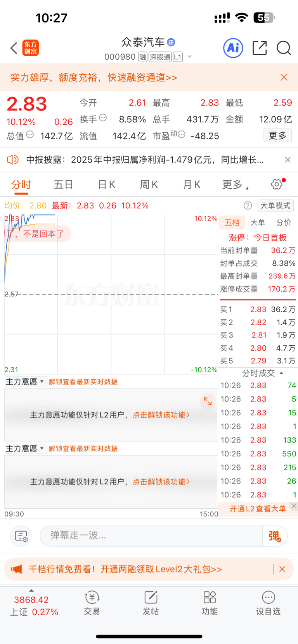Tap the 涨停：今日首板 label
Viewport: 298px width, 644px height.
click(x=258, y=238)
